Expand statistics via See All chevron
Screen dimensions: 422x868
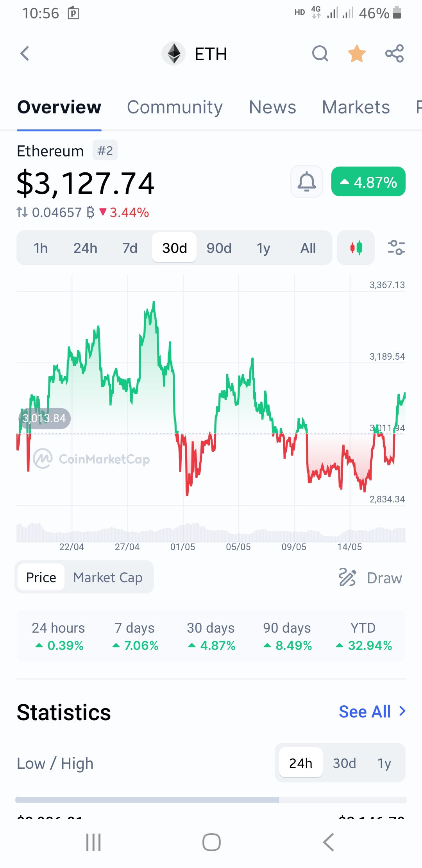point(402,711)
